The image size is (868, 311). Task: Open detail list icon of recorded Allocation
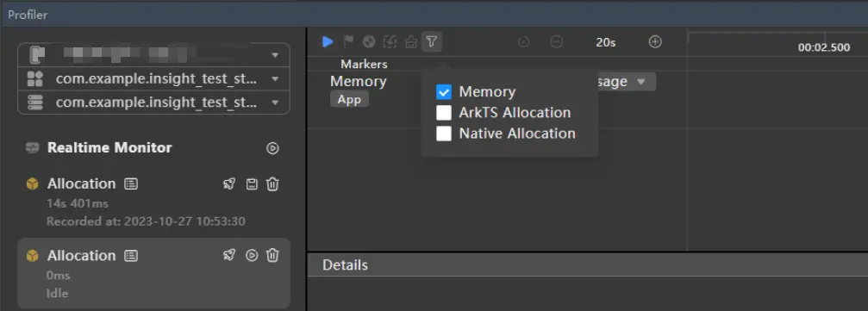(131, 184)
